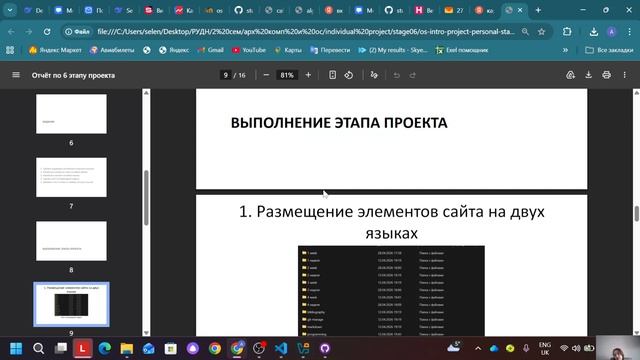Screen dimensions: 640x360
Task: Open the Яндекс Маркет bookmark
Action: pyautogui.click(x=55, y=50)
